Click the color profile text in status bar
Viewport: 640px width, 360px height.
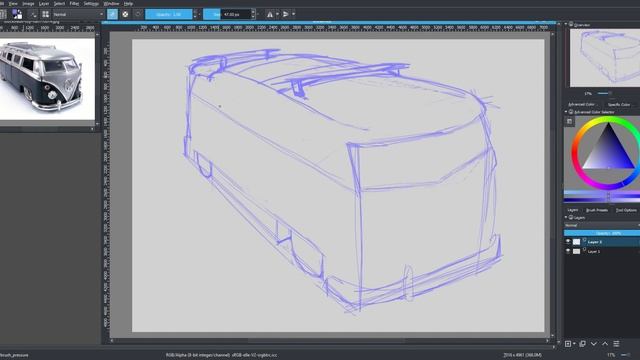point(222,355)
